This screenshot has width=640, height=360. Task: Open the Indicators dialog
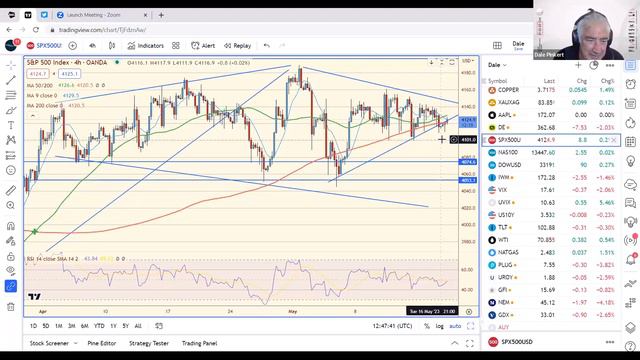145,46
